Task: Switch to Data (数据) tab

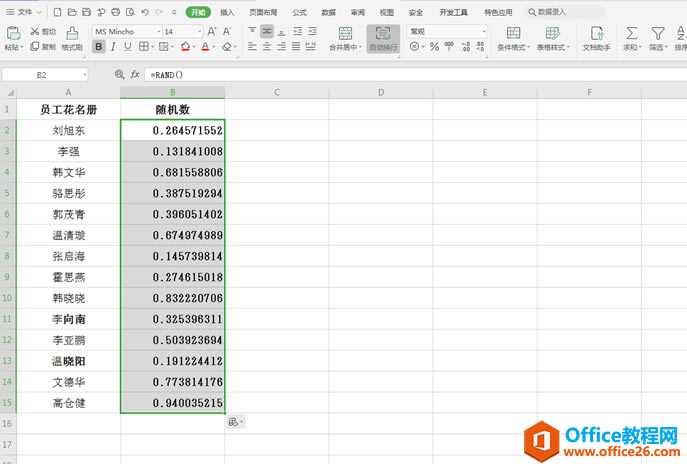Action: 328,12
